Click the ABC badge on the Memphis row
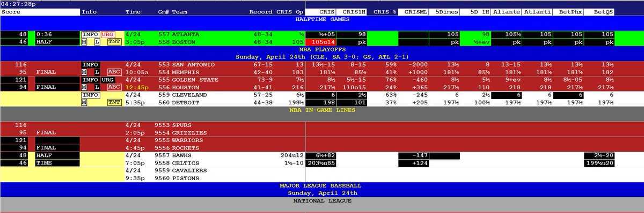The image size is (644, 213). click(114, 72)
